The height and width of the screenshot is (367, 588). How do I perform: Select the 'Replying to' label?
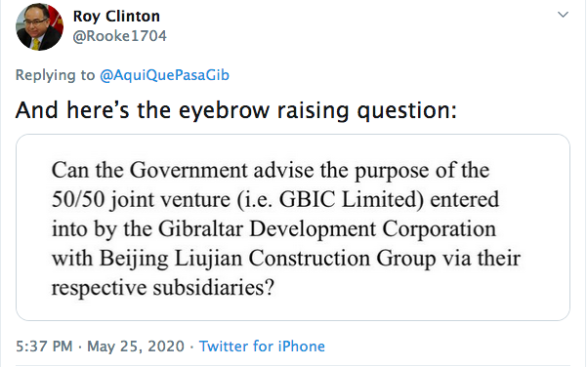pos(55,75)
